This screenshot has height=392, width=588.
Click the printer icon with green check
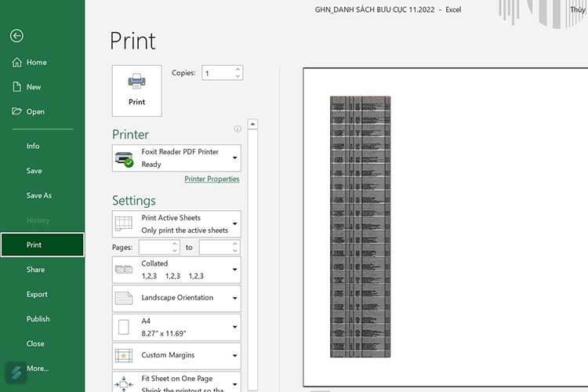(x=124, y=159)
